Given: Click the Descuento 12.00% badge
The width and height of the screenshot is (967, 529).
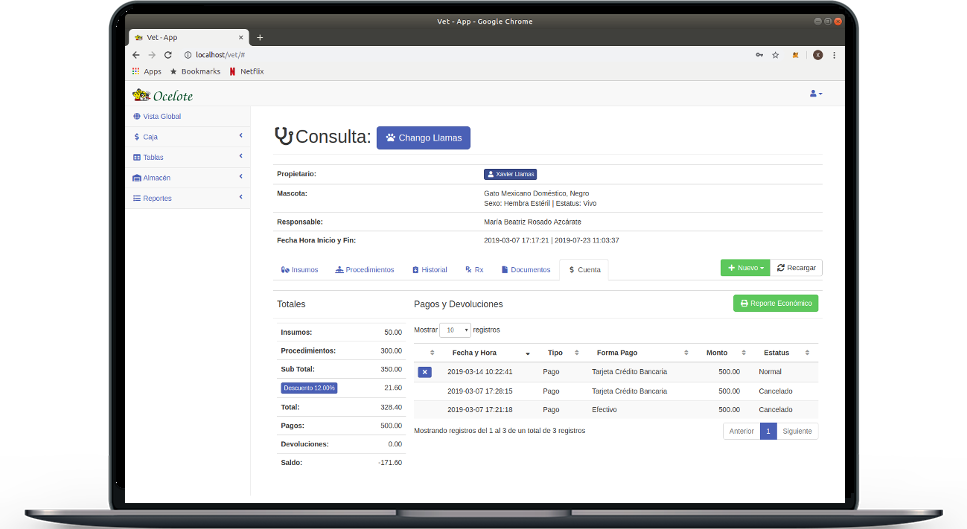Looking at the screenshot, I should click(309, 388).
